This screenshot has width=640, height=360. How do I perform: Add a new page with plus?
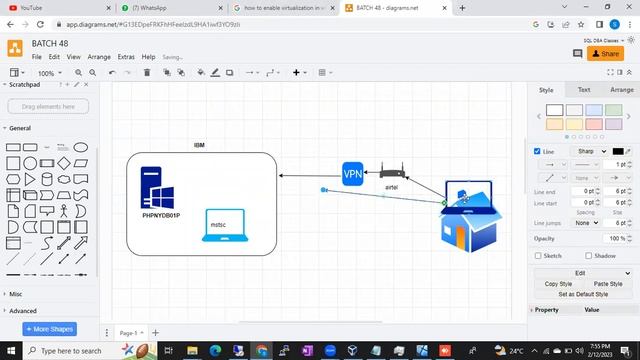click(156, 333)
